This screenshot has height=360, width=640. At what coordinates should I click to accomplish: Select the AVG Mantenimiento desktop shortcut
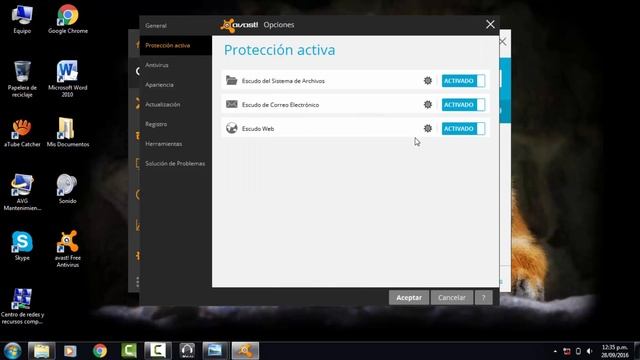point(22,192)
